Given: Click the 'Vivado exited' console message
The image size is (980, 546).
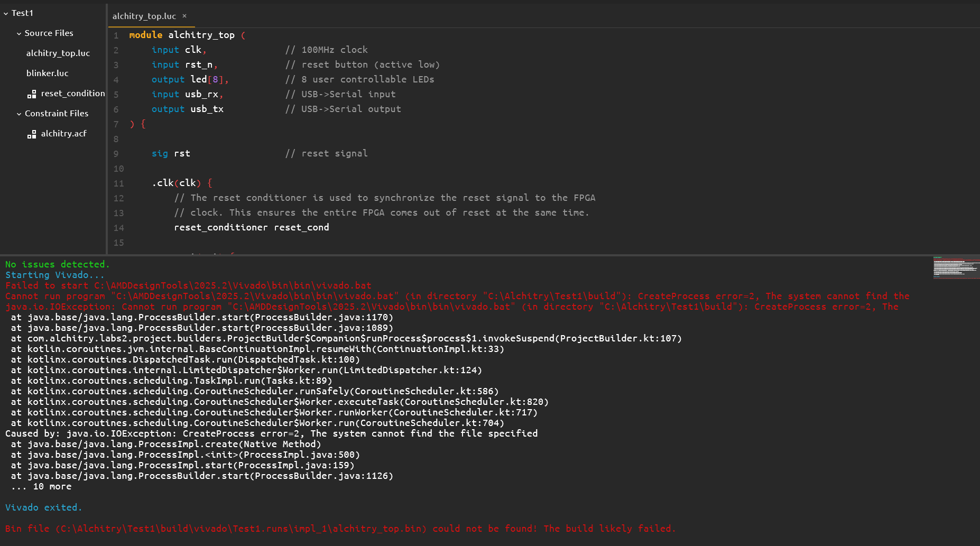Looking at the screenshot, I should click(x=43, y=507).
